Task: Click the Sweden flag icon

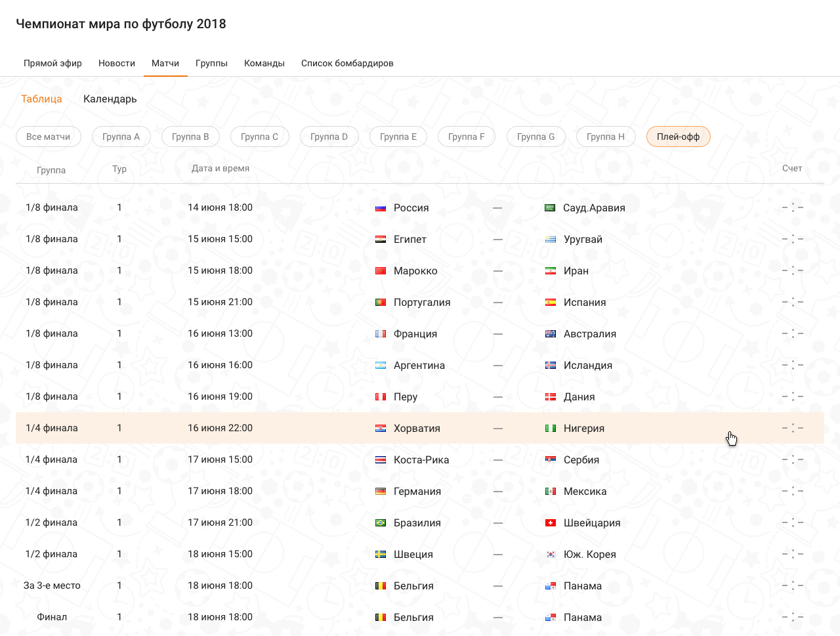Action: tap(381, 555)
